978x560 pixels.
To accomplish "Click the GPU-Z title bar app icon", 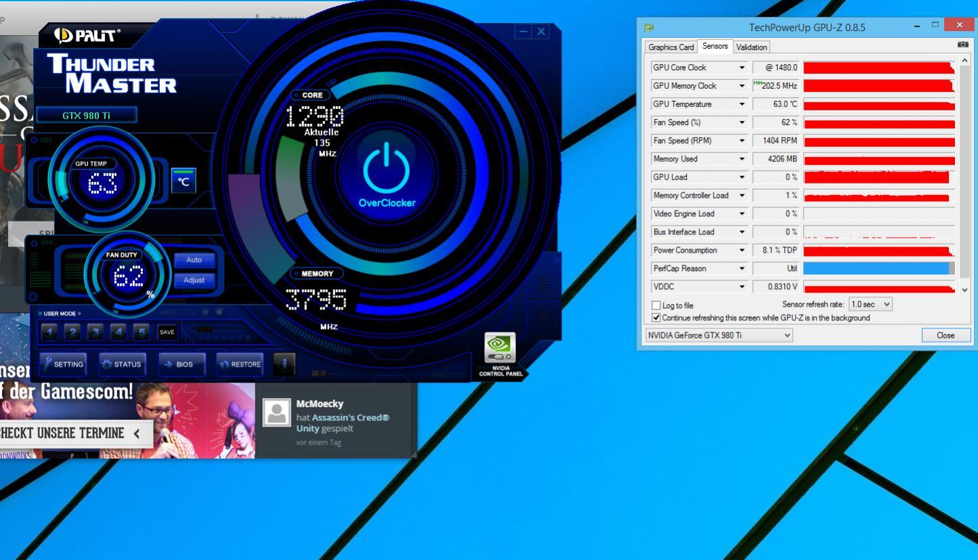I will pyautogui.click(x=649, y=28).
